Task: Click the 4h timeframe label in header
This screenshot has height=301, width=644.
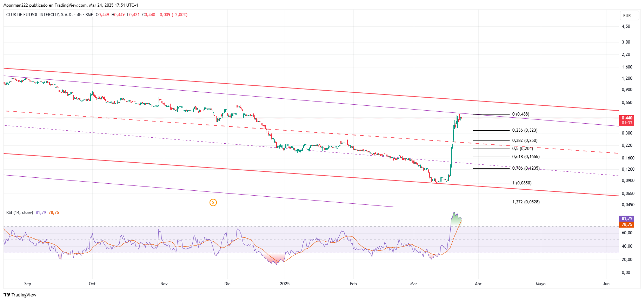Action: click(x=79, y=15)
